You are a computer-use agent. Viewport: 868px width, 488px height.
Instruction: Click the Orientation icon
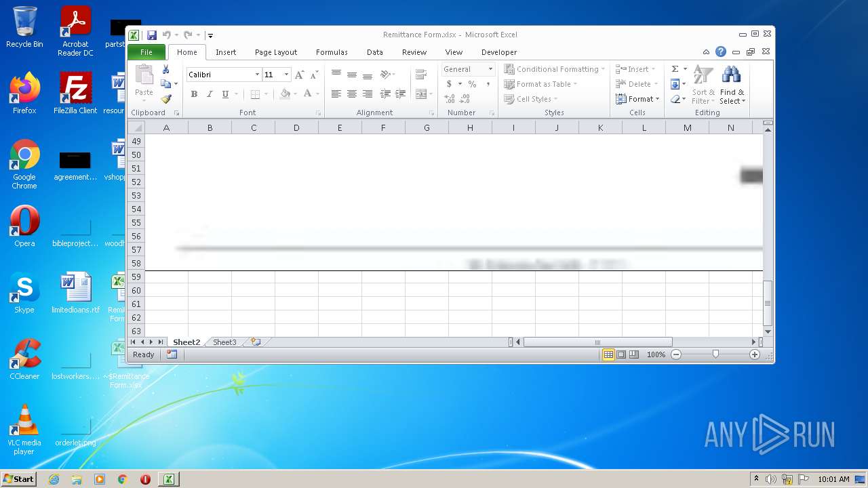point(385,75)
